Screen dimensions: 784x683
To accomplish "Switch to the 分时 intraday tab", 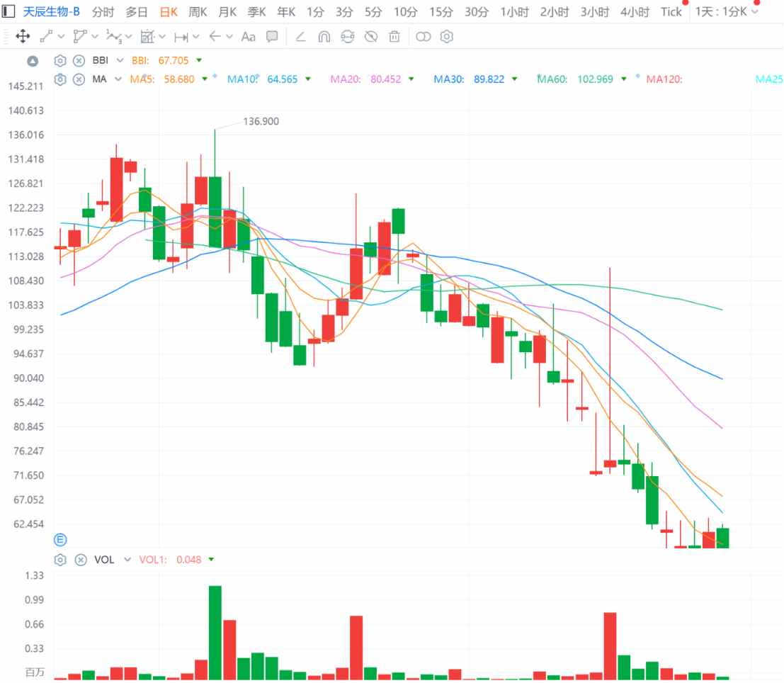I will [103, 11].
